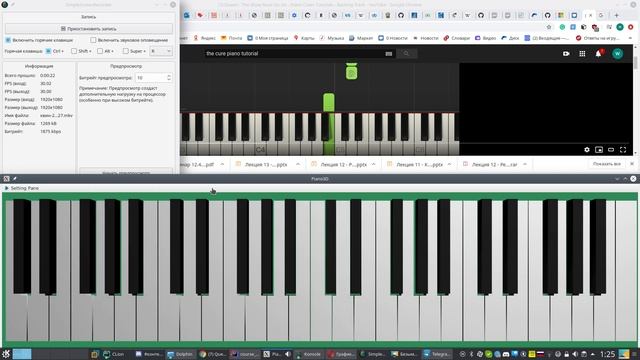Toggle the Shift + hotkey modifier checkbox

click(74, 51)
